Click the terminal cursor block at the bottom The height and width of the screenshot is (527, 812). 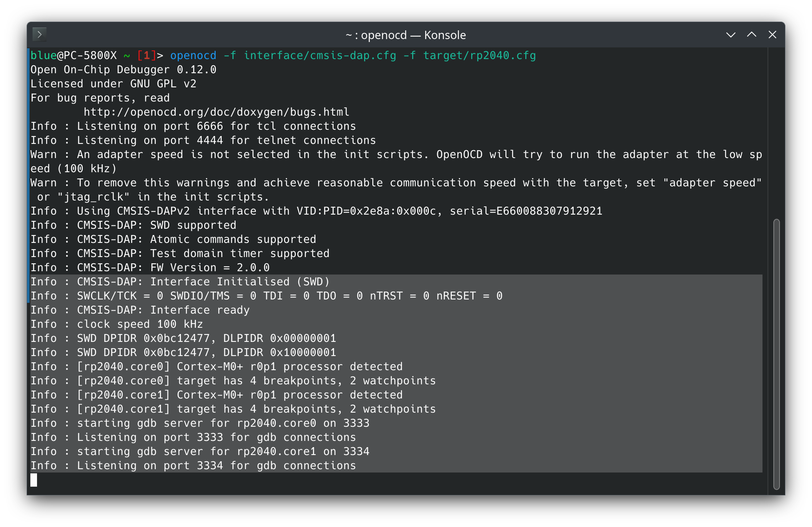coord(34,480)
